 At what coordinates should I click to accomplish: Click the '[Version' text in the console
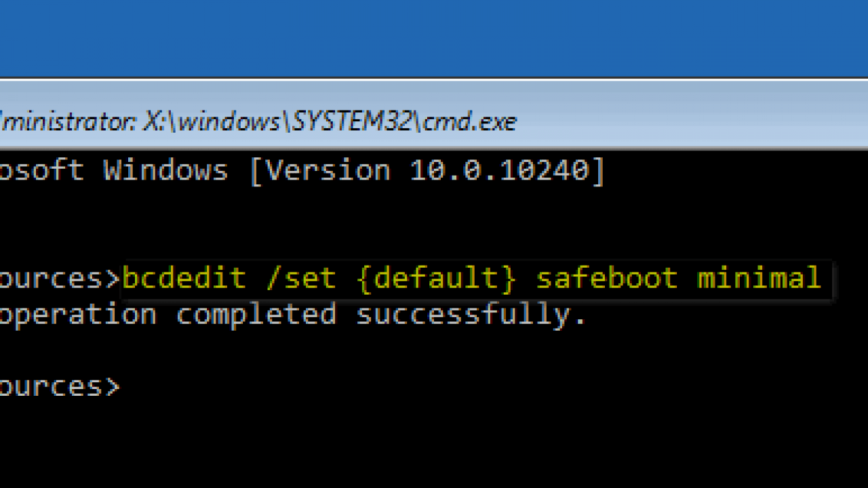pos(319,171)
